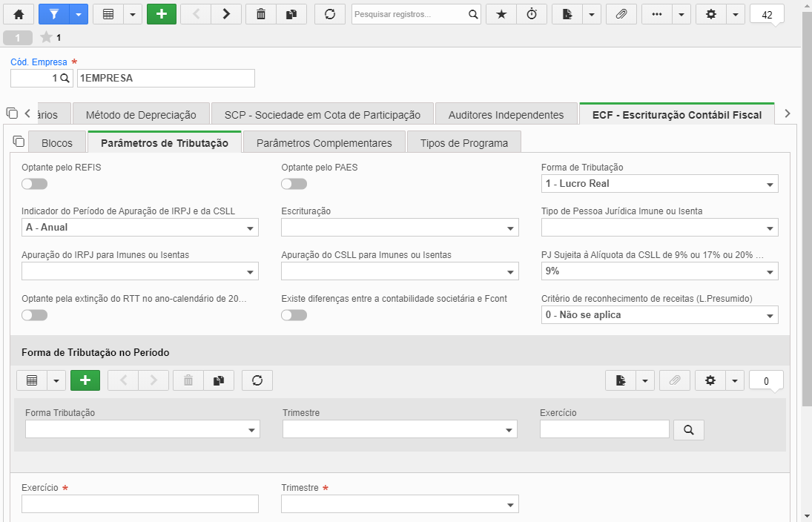Image resolution: width=812 pixels, height=522 pixels.
Task: Enable the Optante pelo PAES switch
Action: pos(294,184)
